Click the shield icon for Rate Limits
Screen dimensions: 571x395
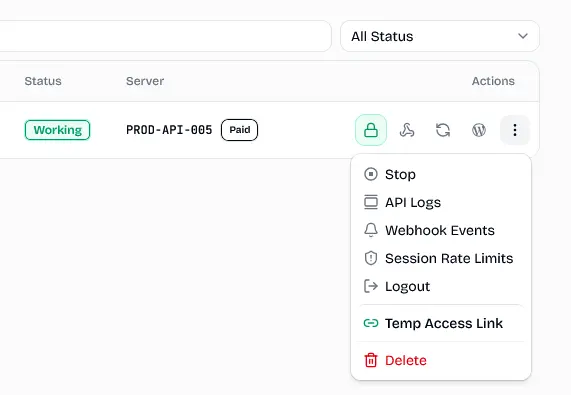[371, 258]
